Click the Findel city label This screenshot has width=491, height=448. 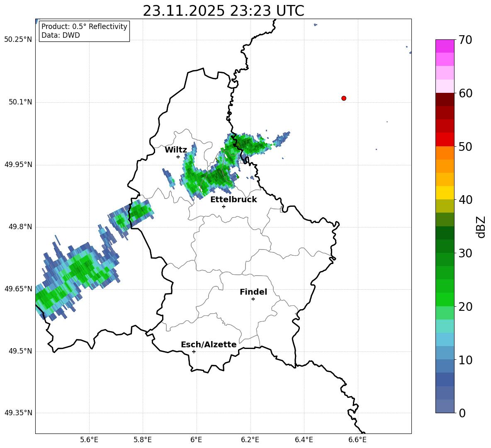point(253,292)
